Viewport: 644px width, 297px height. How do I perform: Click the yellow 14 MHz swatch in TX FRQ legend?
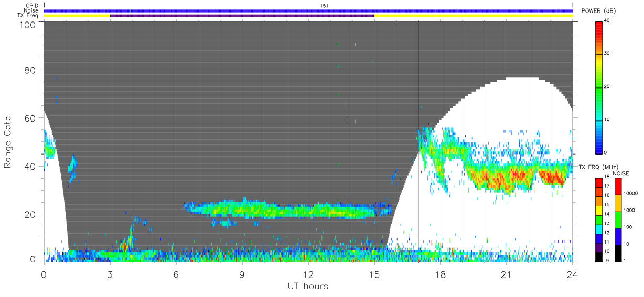tap(598, 210)
